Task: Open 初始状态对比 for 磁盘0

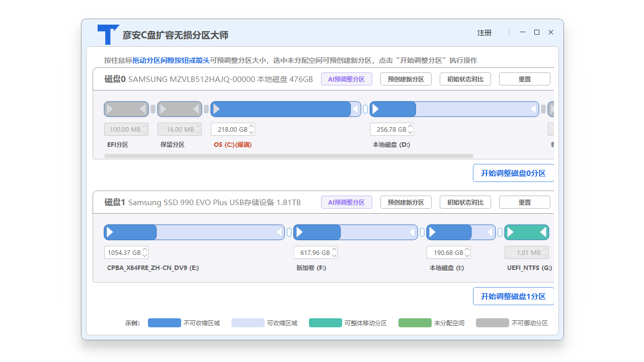Action: coord(465,79)
